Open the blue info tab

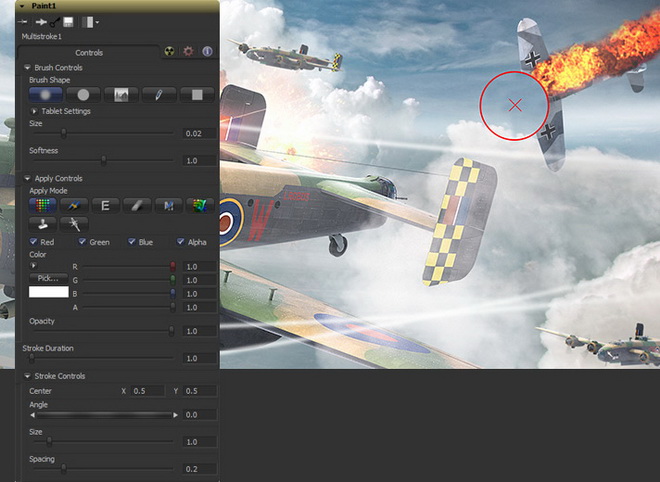(x=207, y=51)
